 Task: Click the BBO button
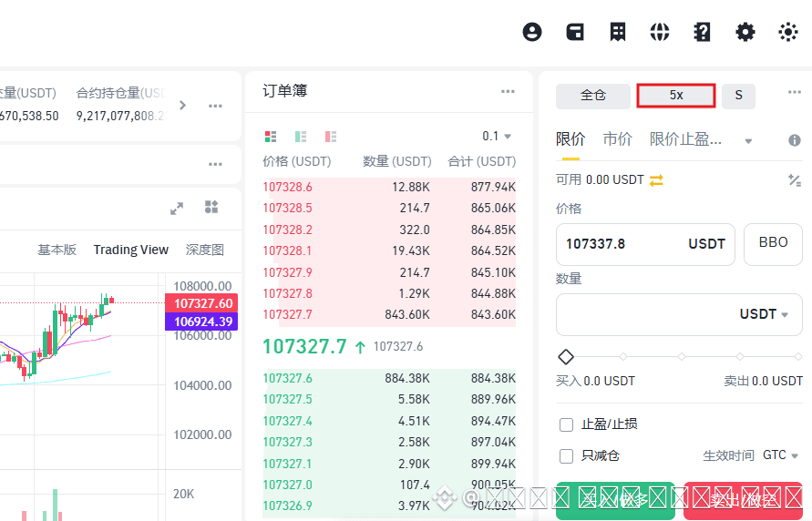[x=773, y=244]
